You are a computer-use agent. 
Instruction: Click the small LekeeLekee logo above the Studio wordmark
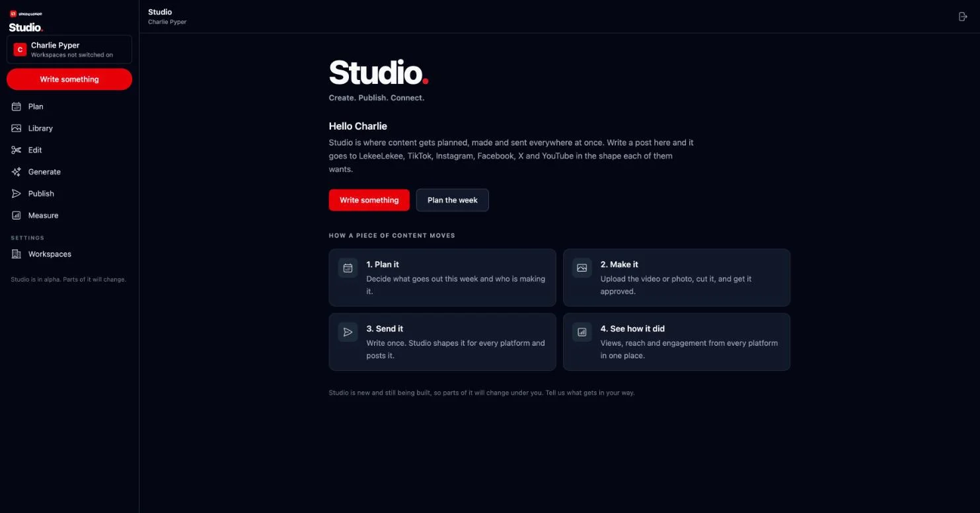pos(26,13)
